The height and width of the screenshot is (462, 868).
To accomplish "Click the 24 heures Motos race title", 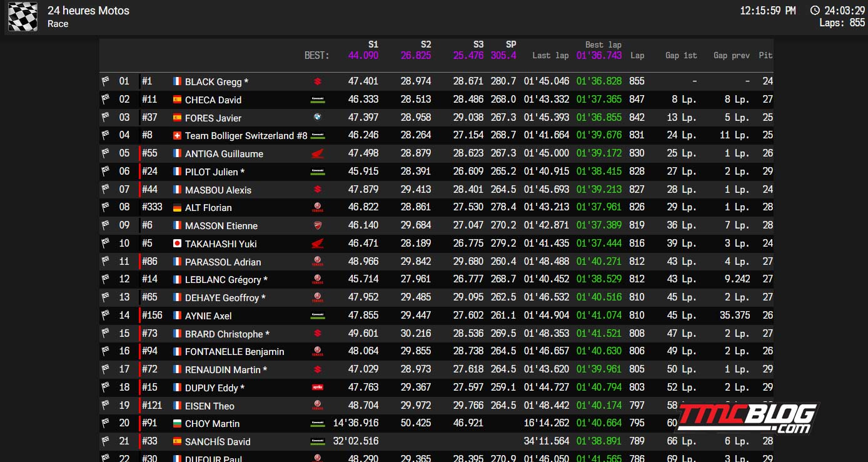I will [x=89, y=11].
